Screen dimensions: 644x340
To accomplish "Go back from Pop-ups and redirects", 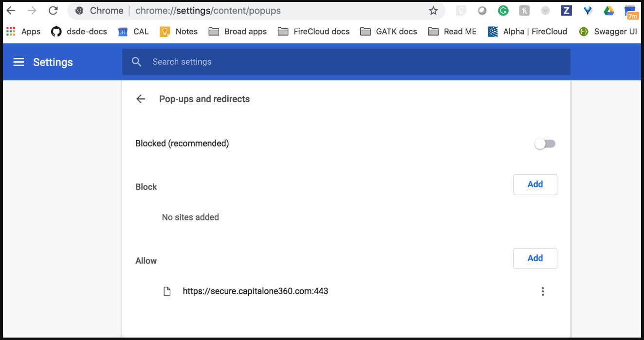I will click(141, 99).
